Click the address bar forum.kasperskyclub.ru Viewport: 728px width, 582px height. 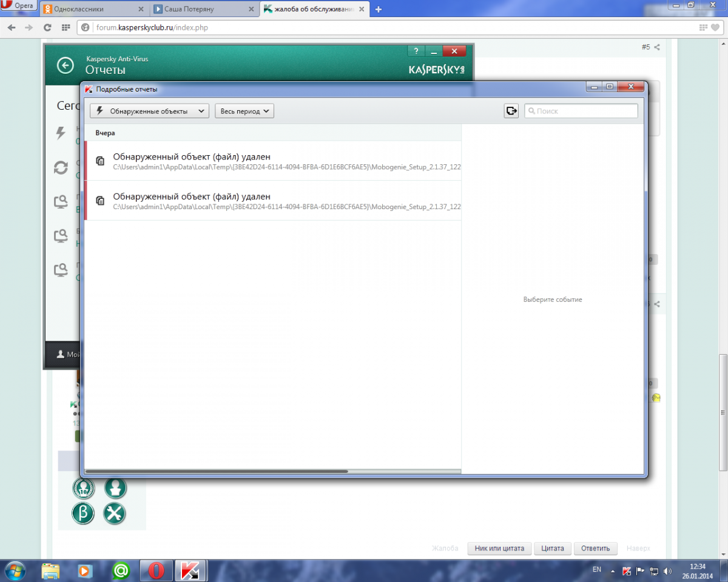pos(388,27)
